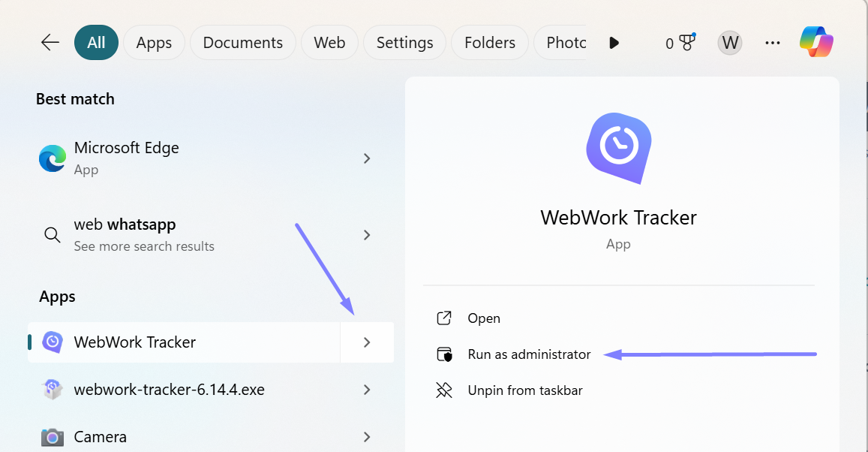Screen dimensions: 868x452
Task: Unpin WebWork Tracker from taskbar
Action: pos(525,390)
